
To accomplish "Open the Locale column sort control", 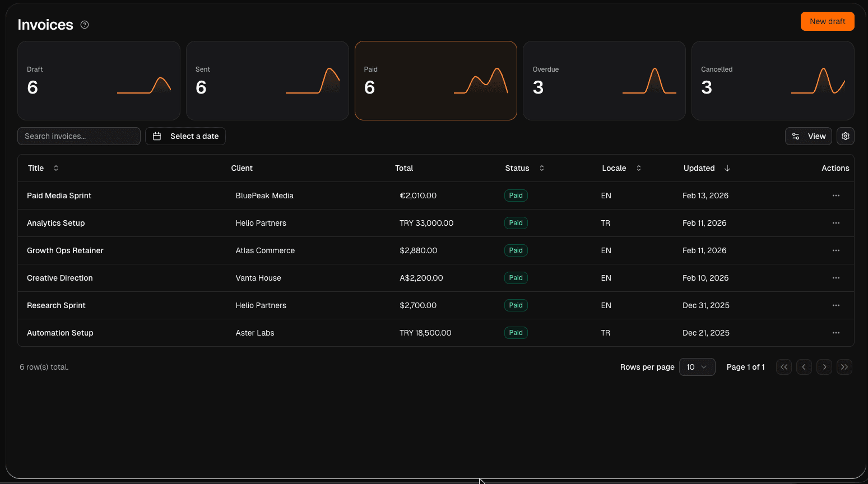I will [638, 167].
